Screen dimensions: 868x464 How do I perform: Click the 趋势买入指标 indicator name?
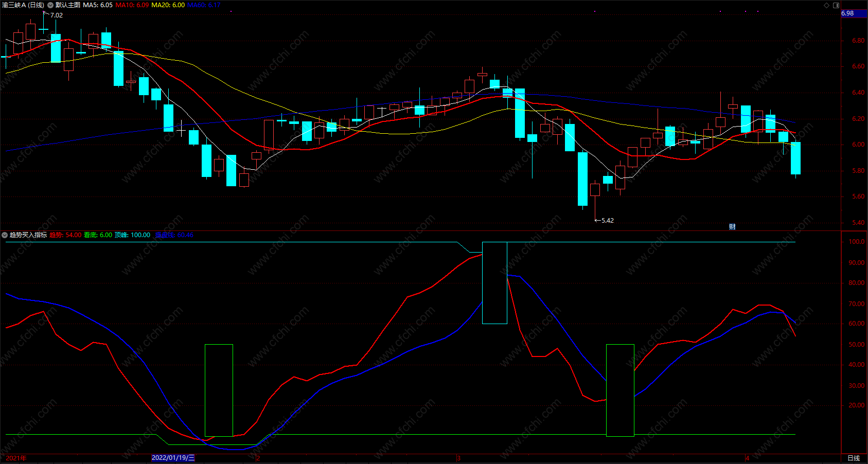[28, 235]
